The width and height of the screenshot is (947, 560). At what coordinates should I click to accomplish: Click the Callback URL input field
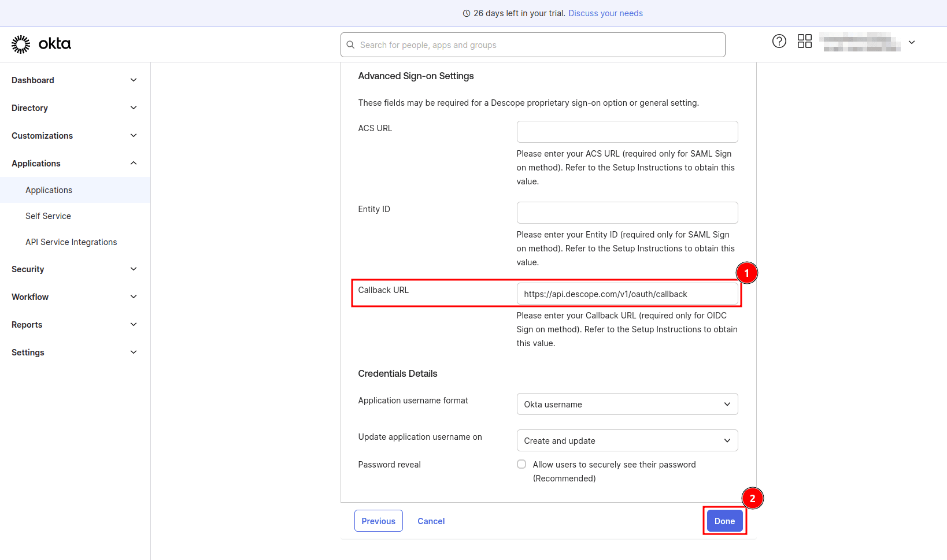coord(627,294)
